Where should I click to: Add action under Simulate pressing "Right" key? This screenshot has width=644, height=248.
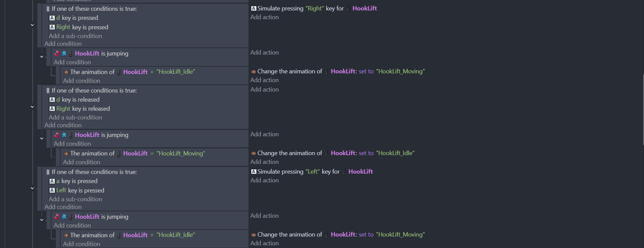[265, 17]
